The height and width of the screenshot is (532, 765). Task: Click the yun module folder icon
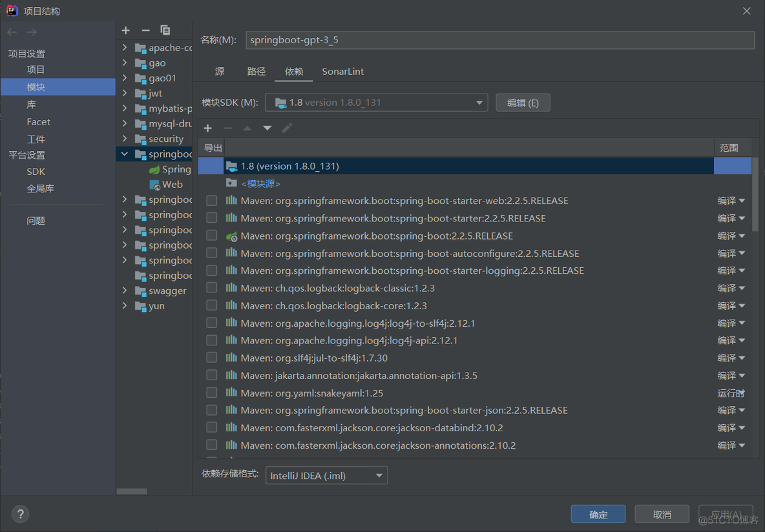pyautogui.click(x=140, y=306)
